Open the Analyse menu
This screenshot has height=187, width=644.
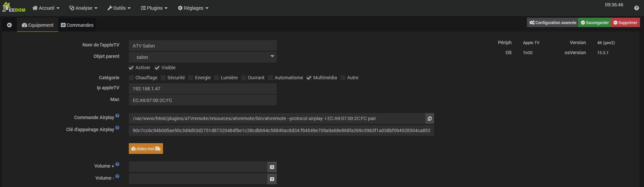[x=83, y=8]
